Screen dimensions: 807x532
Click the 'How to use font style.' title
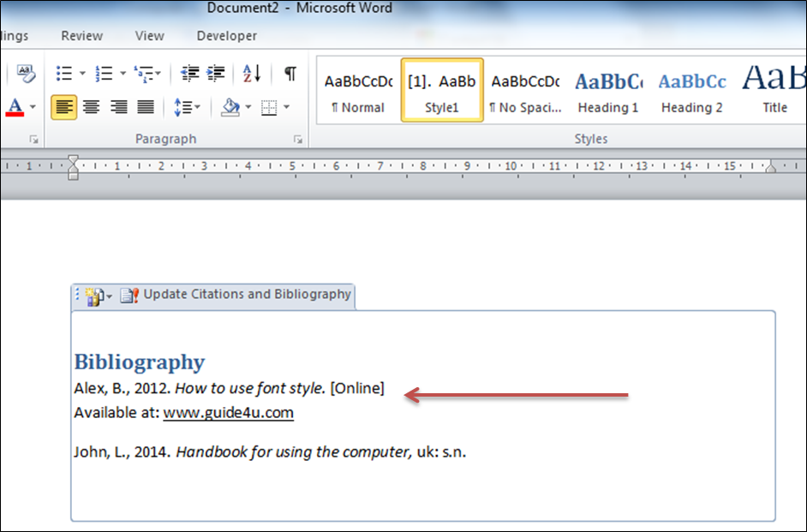point(250,388)
